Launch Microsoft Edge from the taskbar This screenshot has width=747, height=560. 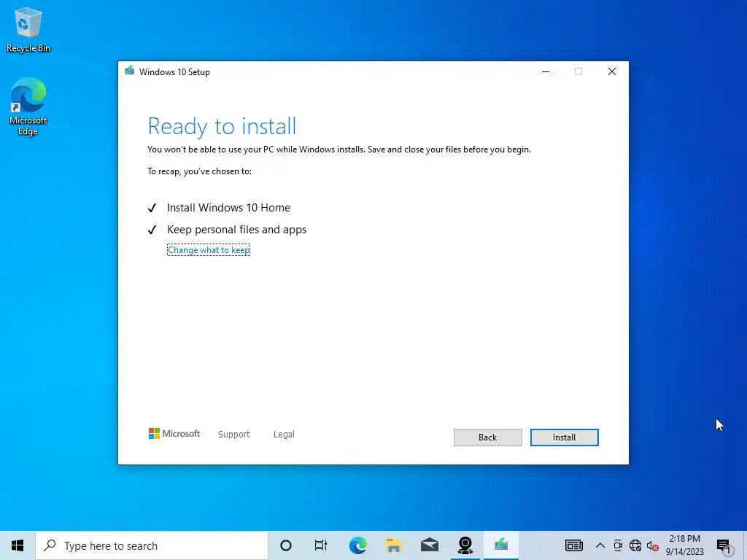pyautogui.click(x=357, y=545)
